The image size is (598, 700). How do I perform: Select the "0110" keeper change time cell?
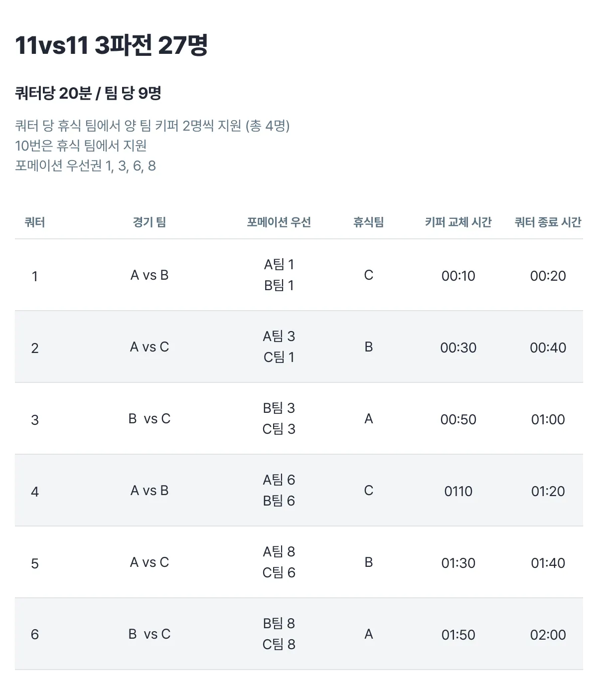458,491
